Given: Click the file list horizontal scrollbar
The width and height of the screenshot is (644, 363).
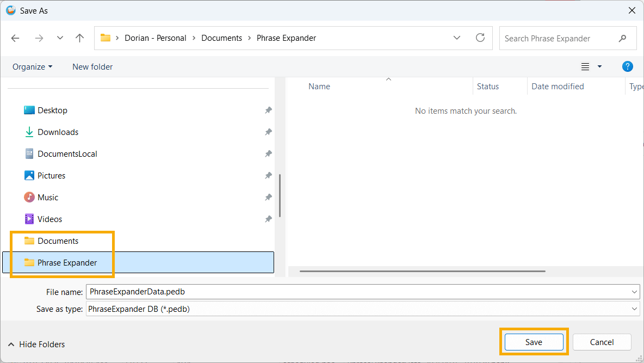Looking at the screenshot, I should 422,272.
